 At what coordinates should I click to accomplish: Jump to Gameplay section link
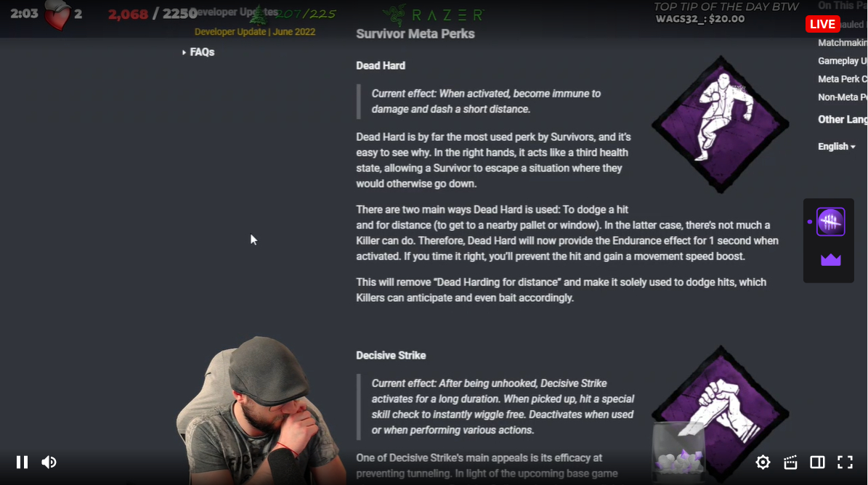click(843, 61)
